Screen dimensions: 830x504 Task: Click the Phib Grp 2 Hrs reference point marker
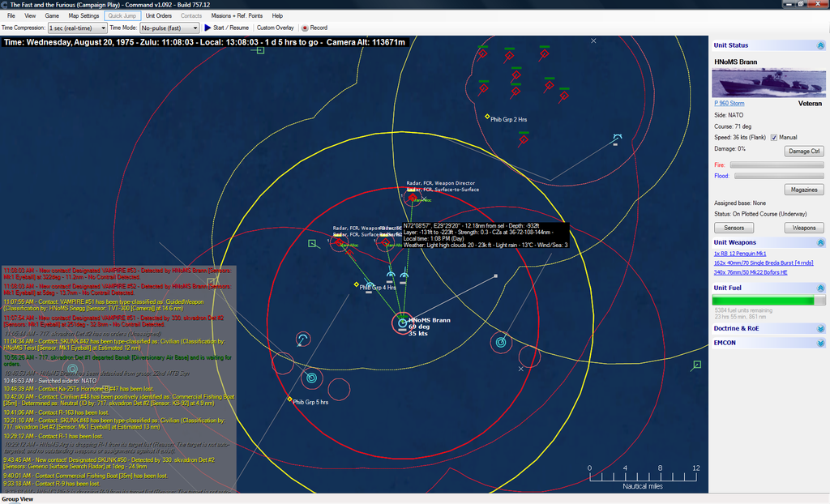click(x=487, y=117)
